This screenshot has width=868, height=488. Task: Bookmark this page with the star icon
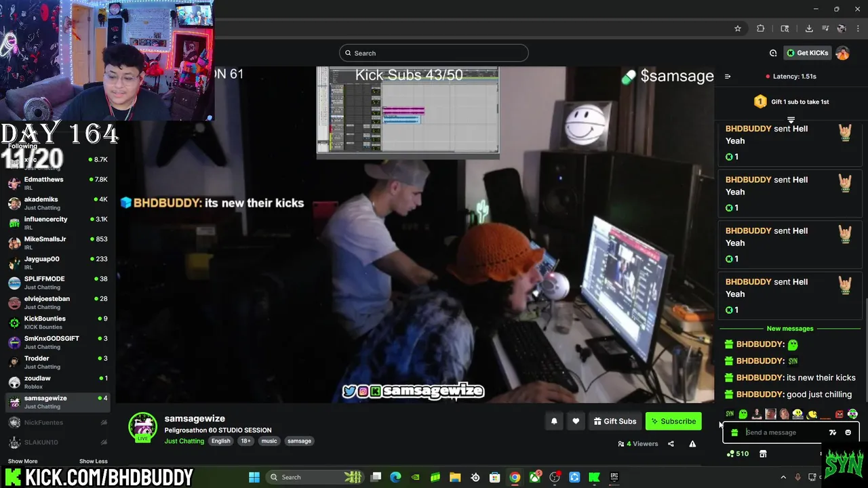(x=738, y=28)
